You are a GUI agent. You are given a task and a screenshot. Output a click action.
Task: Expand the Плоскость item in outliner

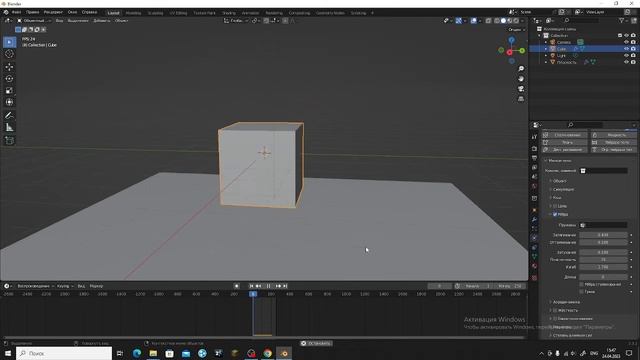coord(546,62)
